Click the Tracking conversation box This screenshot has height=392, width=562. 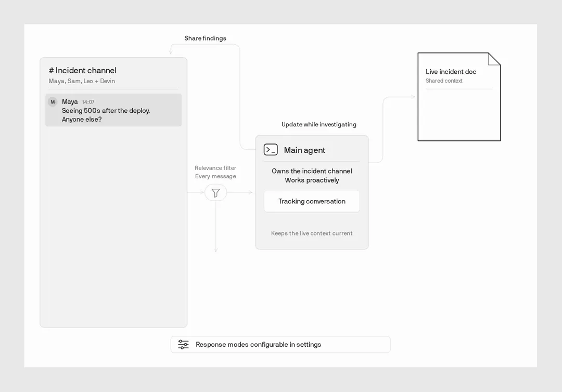point(312,201)
